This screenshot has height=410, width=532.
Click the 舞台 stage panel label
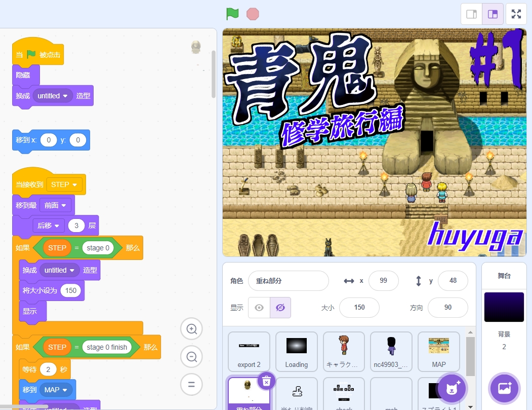coord(504,276)
